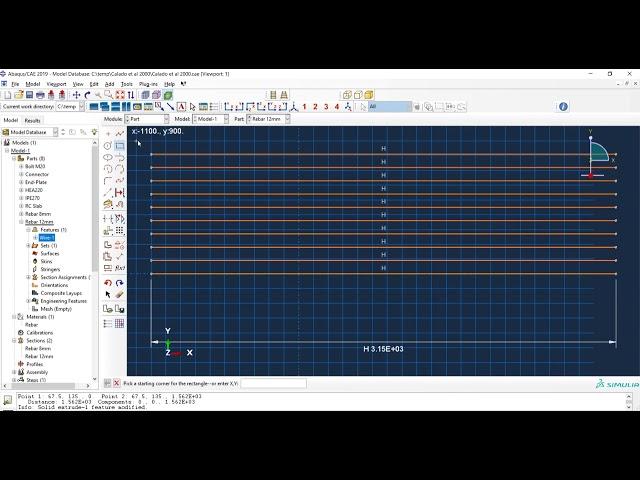Open the Tools menu
The image size is (640, 480).
click(127, 84)
